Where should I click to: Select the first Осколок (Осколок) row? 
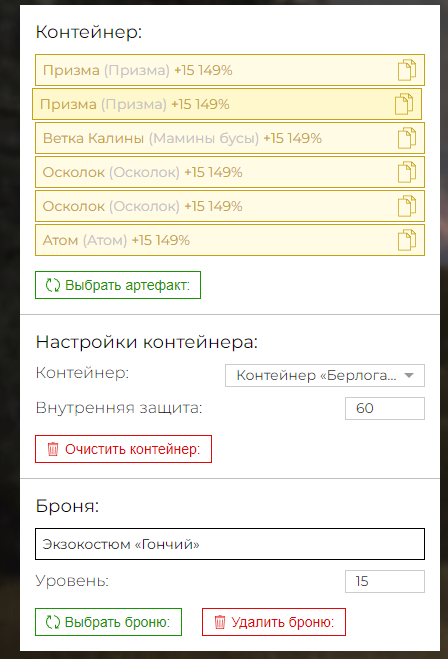pyautogui.click(x=230, y=172)
